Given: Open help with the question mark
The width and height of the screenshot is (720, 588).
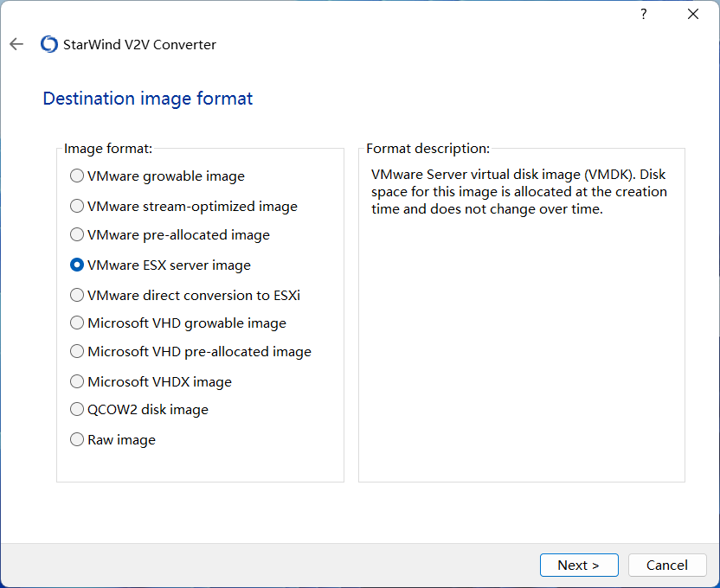Looking at the screenshot, I should click(x=643, y=14).
